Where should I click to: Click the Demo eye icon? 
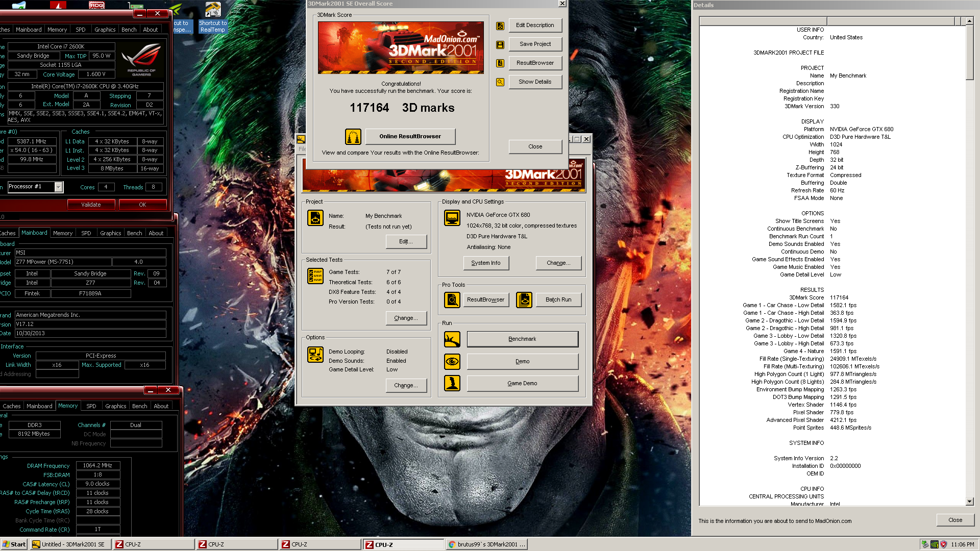click(x=452, y=362)
